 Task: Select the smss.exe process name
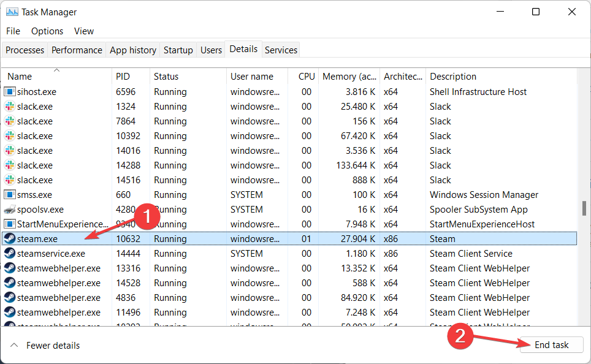point(34,195)
